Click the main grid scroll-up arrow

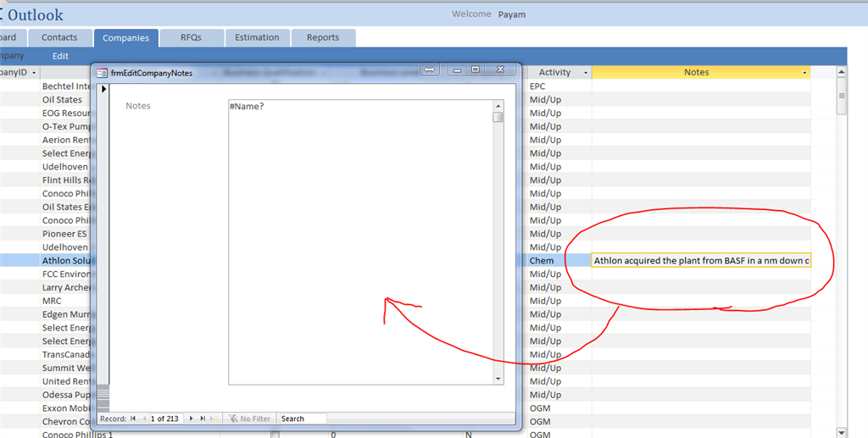[842, 72]
